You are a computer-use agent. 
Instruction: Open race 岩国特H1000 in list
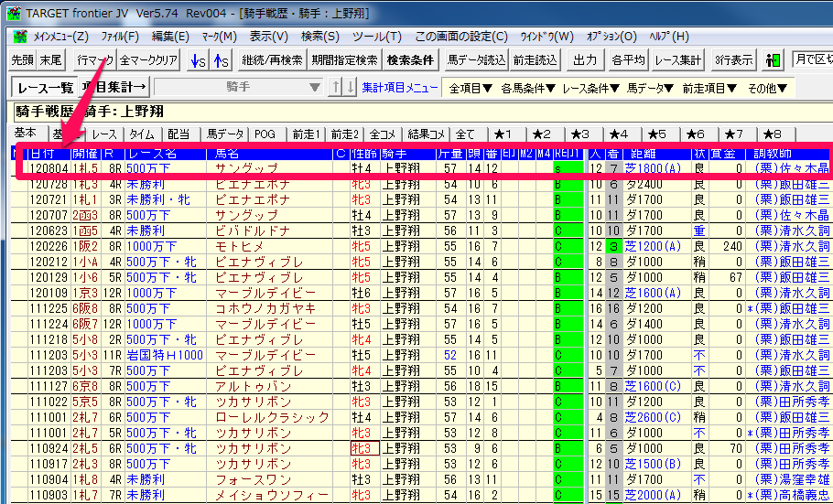click(165, 355)
